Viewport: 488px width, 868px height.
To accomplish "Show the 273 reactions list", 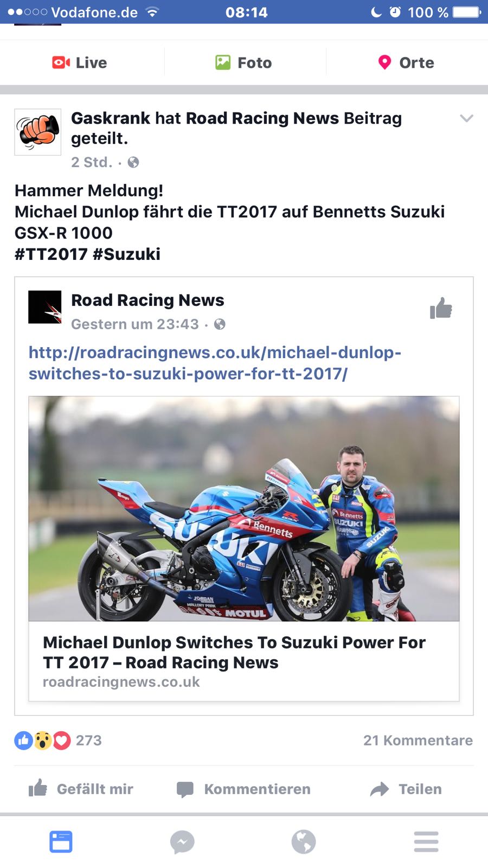I will pos(58,741).
